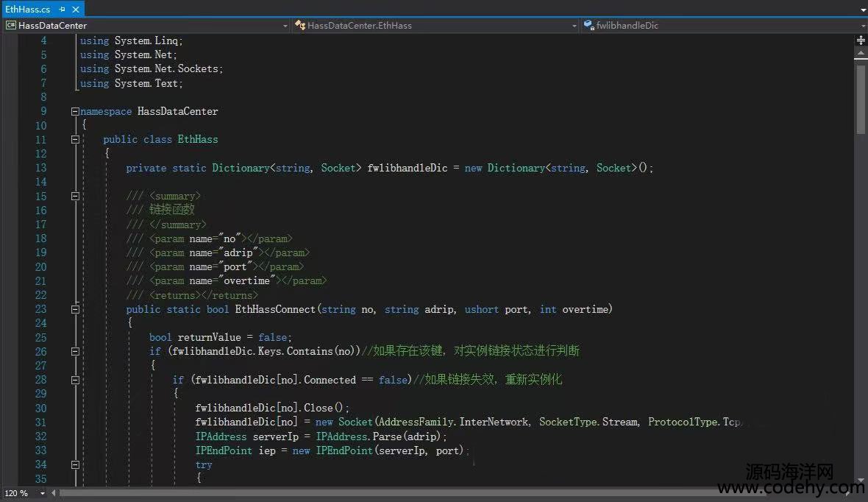This screenshot has height=502, width=868.
Task: Click the vertical scrollbar down arrow
Action: click(x=861, y=481)
